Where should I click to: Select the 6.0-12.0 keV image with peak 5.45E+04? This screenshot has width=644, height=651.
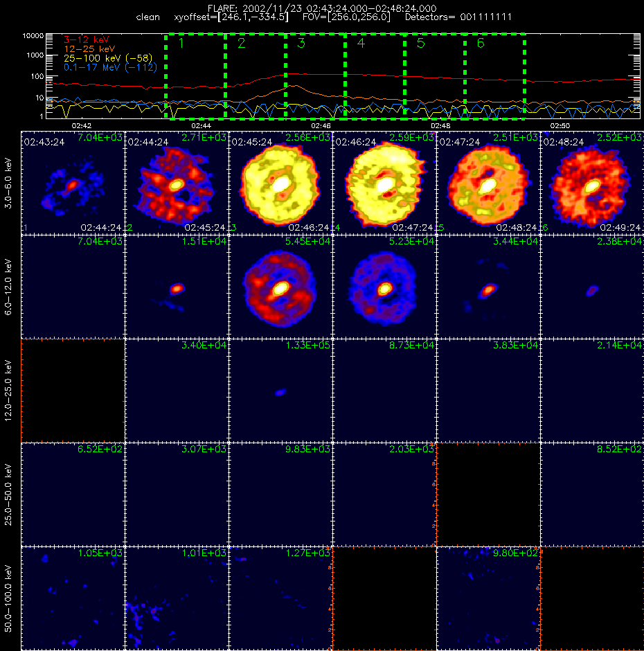pos(280,287)
